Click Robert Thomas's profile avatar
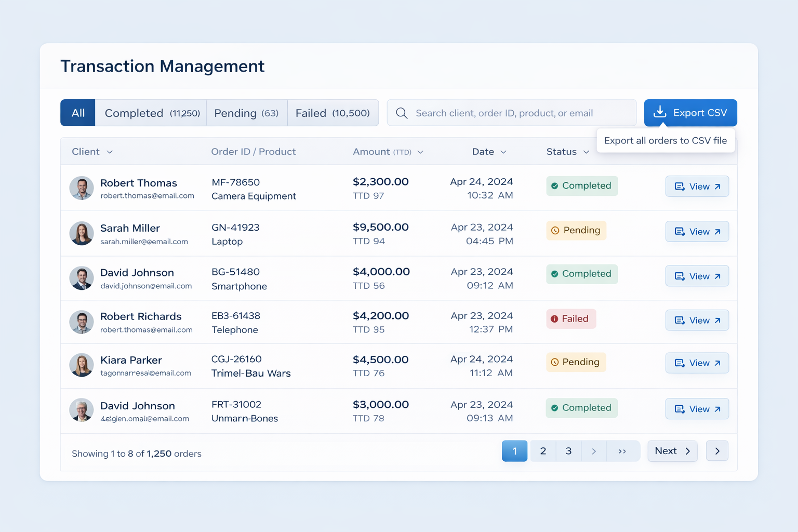 point(82,188)
